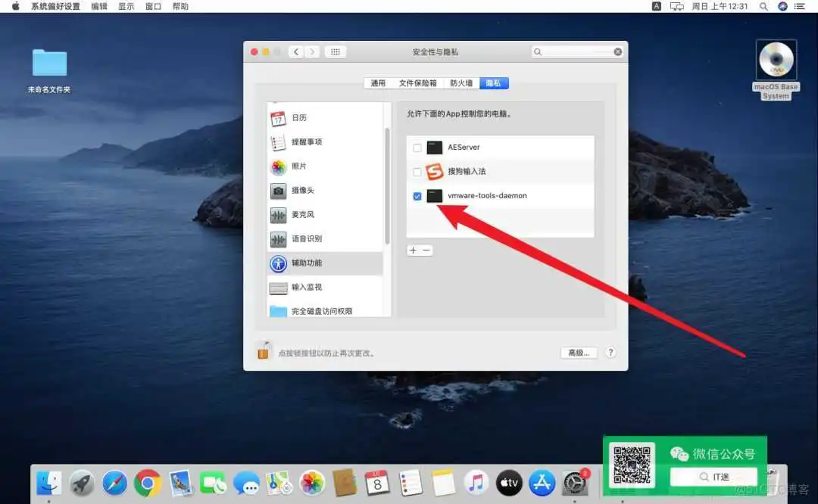Open the 显示 menu in the menu bar

126,6
